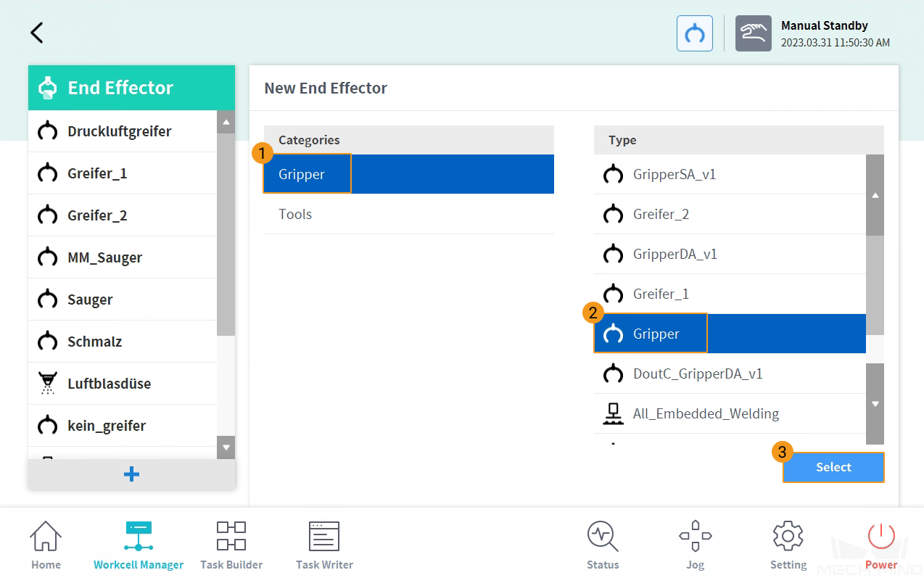Viewport: 924px width, 578px height.
Task: Click End Effector list scroll-up arrow
Action: (x=226, y=122)
